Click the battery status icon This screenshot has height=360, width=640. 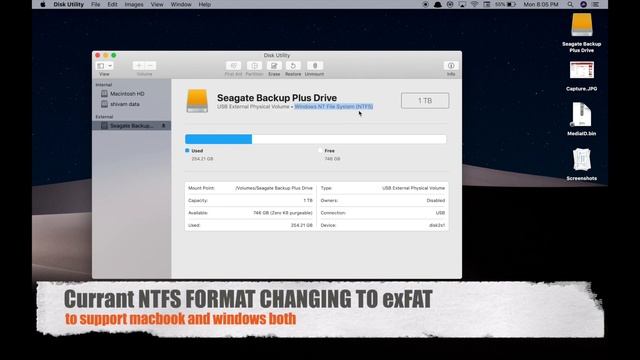pos(511,4)
